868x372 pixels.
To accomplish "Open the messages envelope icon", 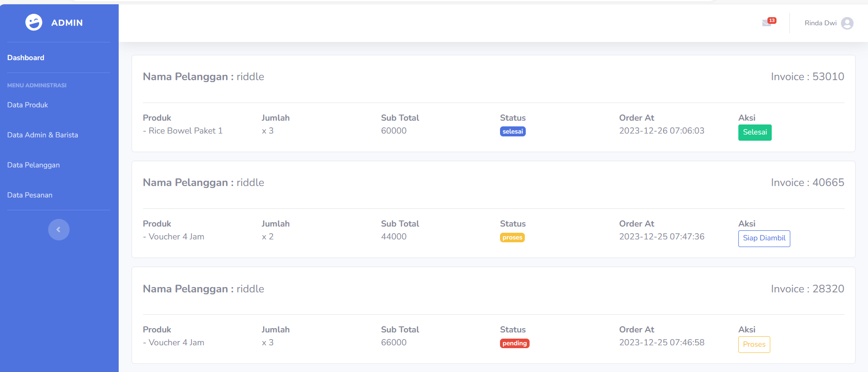I will pos(766,23).
